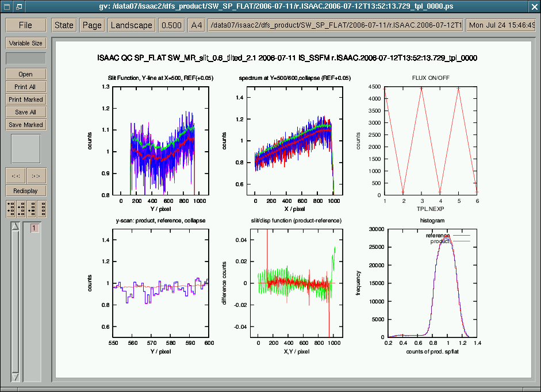Open the File menu

(x=25, y=25)
